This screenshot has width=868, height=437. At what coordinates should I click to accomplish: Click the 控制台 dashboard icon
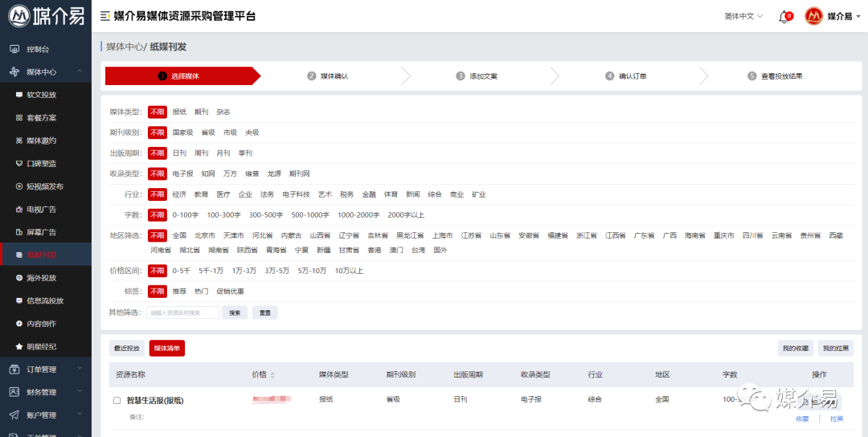pos(14,49)
